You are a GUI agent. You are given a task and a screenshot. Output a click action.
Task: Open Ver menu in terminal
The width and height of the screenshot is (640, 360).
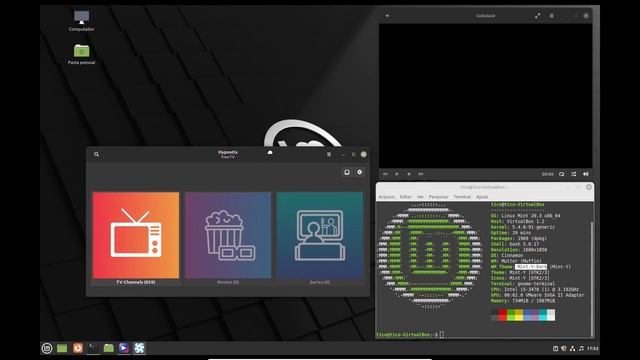click(420, 197)
